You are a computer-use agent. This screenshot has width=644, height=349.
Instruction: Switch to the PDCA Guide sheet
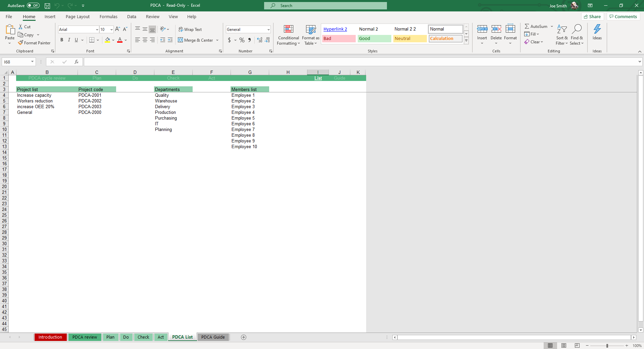[x=213, y=337]
